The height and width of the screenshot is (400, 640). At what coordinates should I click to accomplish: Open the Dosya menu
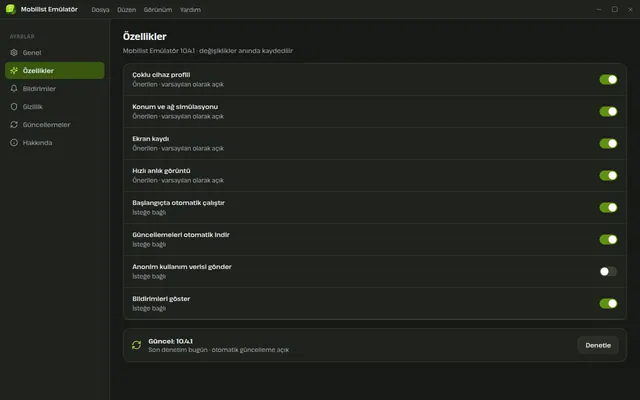click(x=100, y=9)
